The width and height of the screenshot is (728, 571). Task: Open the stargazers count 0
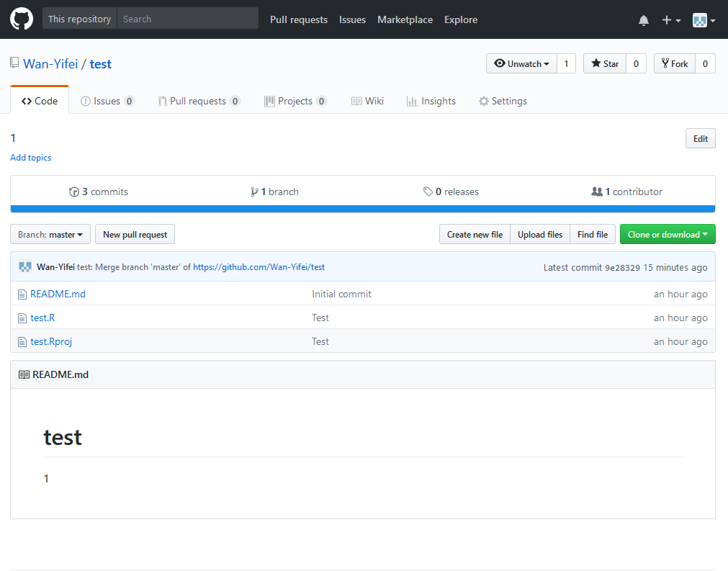tap(636, 63)
